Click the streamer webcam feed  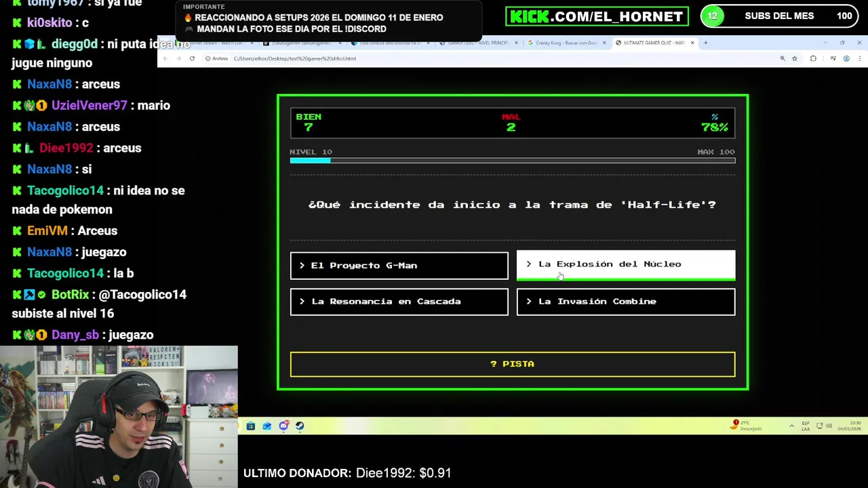tap(119, 417)
